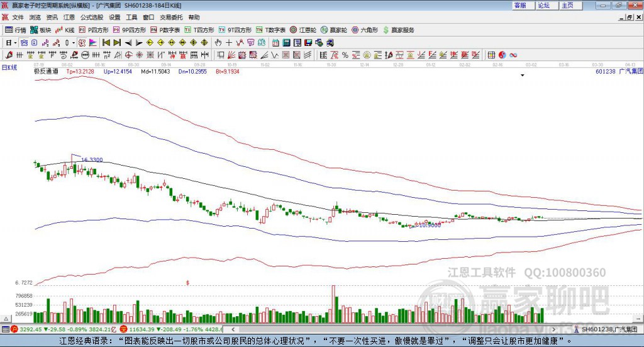The height and width of the screenshot is (347, 644).
Task: Expand the candlestick style dropdown arrow
Action: [x=74, y=43]
